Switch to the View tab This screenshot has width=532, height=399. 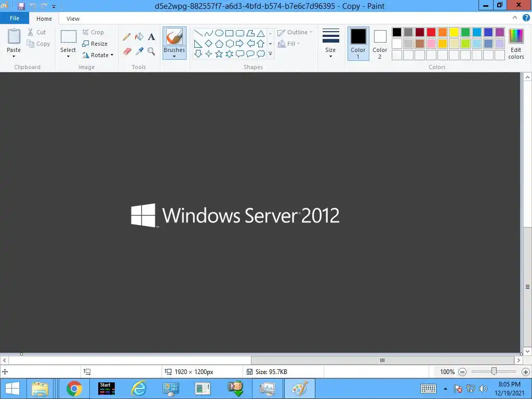pyautogui.click(x=73, y=19)
